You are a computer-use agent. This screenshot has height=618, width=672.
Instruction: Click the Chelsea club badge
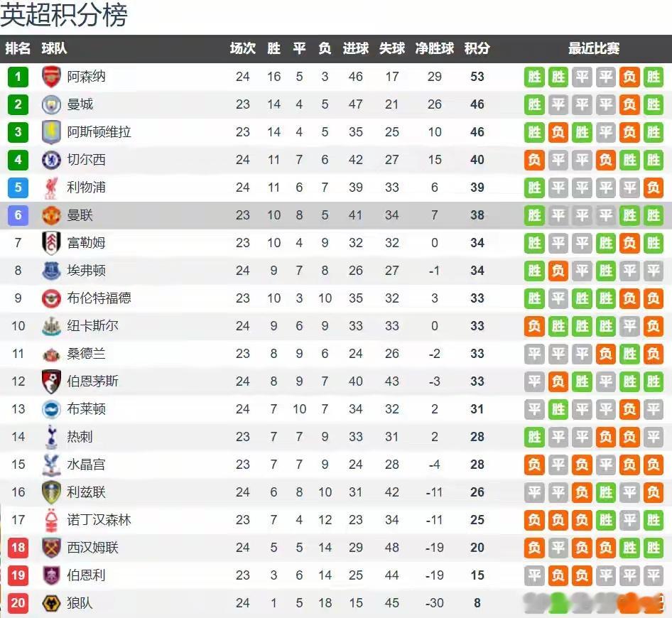pos(51,160)
